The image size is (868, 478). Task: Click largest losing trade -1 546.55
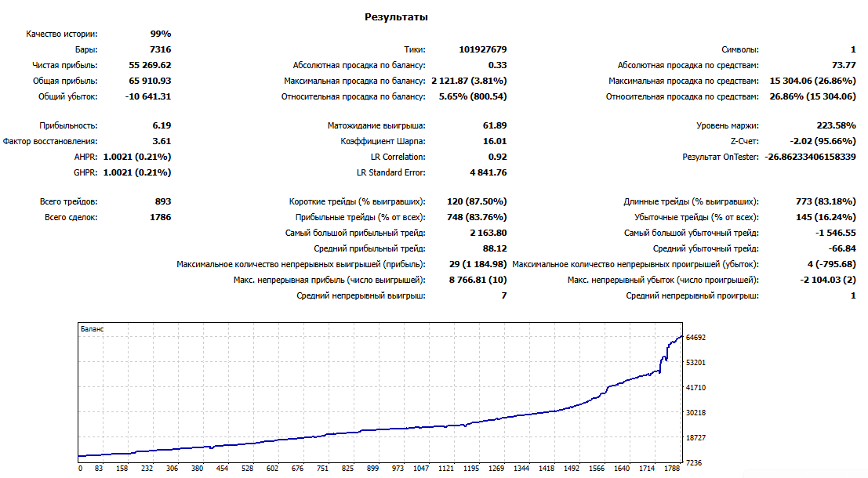coord(835,233)
